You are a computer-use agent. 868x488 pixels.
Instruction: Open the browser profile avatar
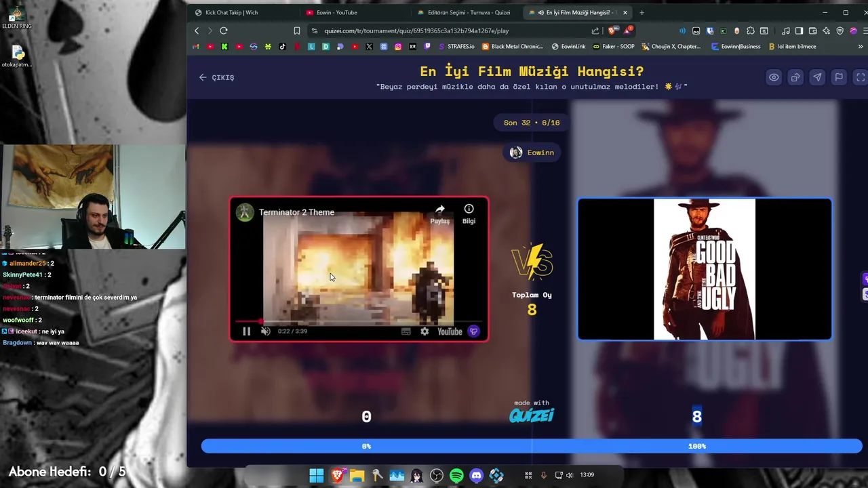(853, 30)
